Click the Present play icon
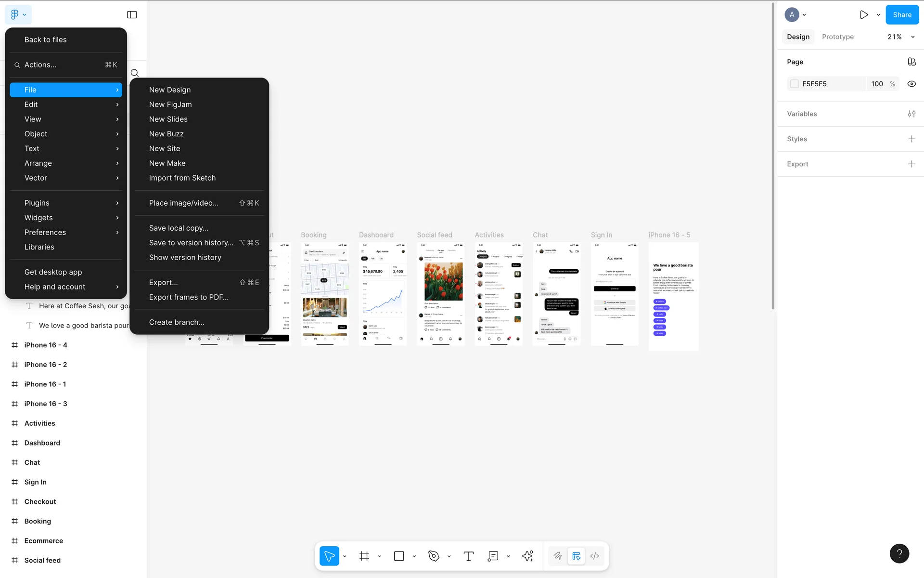This screenshot has height=578, width=924. point(864,15)
